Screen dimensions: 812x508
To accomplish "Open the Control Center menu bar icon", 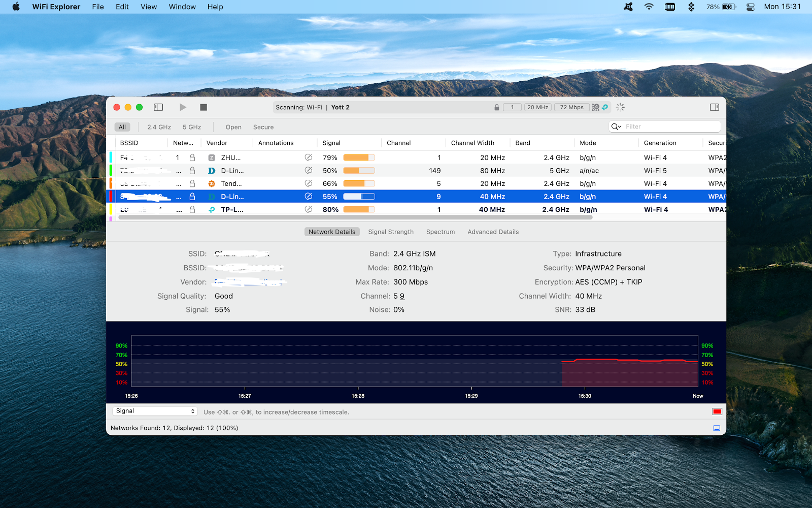I will (x=751, y=7).
